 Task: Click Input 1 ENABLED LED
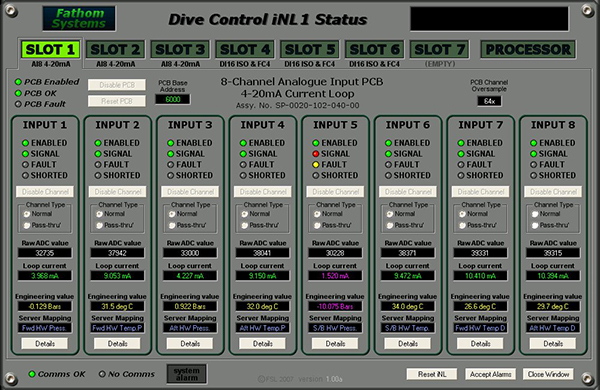(x=25, y=143)
